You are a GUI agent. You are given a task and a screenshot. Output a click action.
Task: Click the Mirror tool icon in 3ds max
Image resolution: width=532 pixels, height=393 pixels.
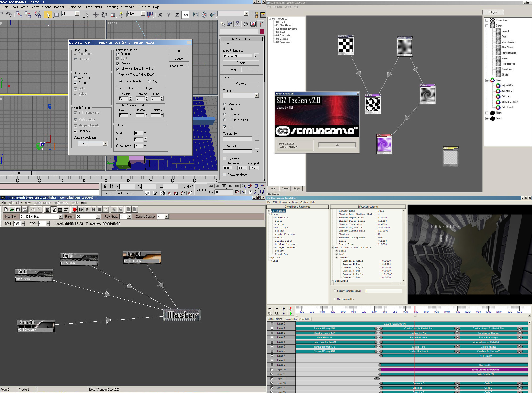196,15
